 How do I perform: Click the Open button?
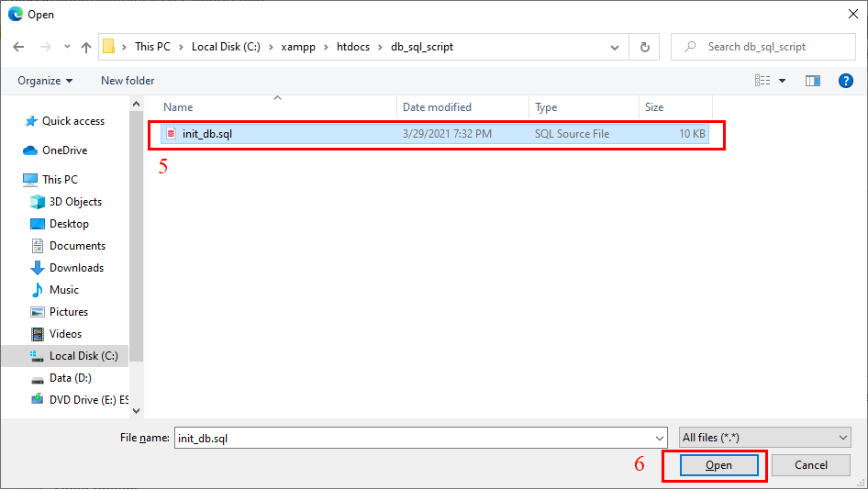(x=718, y=465)
